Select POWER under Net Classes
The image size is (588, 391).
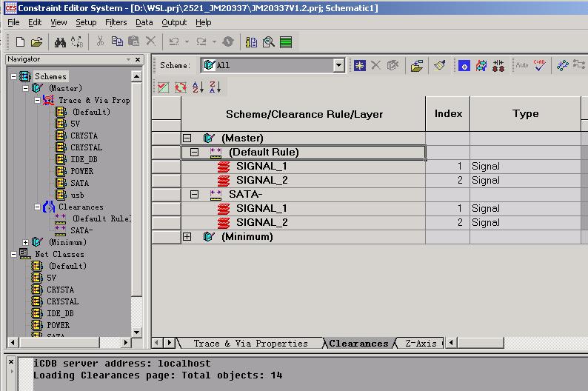58,325
